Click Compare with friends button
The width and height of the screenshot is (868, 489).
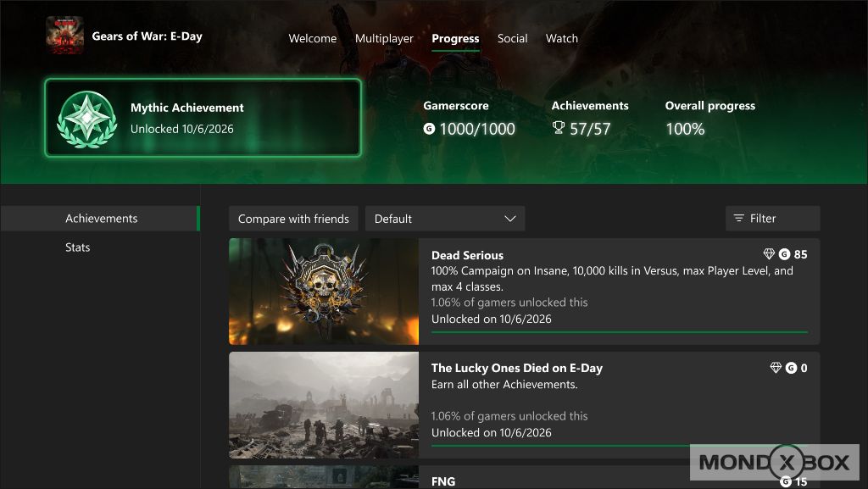(x=293, y=219)
